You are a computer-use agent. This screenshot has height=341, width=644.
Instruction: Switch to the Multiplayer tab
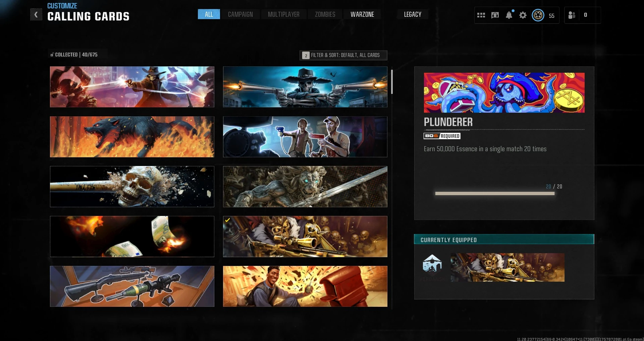(284, 14)
